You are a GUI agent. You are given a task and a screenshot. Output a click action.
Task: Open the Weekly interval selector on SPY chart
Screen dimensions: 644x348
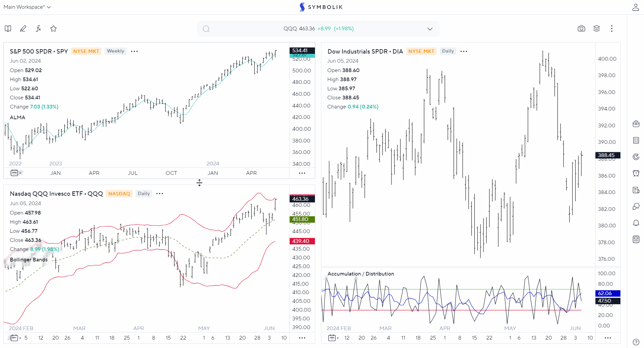point(116,51)
